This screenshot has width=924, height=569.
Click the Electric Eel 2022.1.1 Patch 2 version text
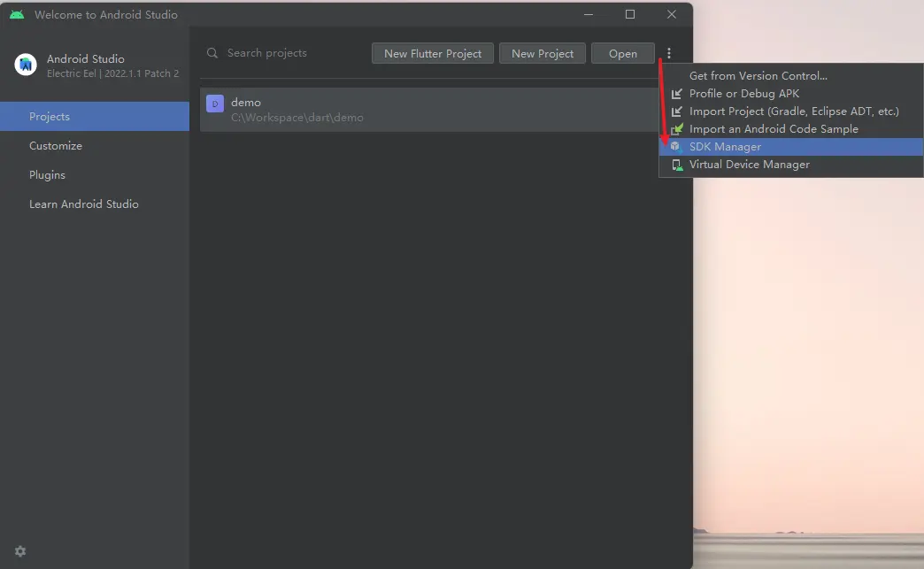112,73
